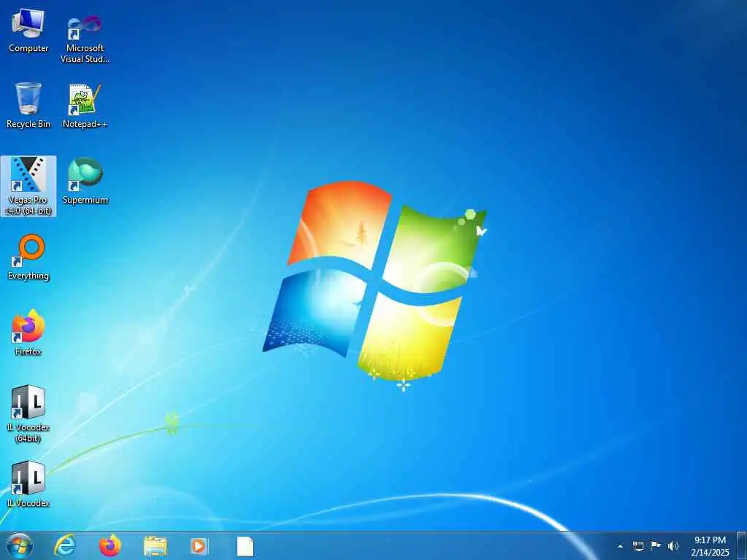Show hidden system tray icons
This screenshot has width=747, height=560.
pos(620,546)
